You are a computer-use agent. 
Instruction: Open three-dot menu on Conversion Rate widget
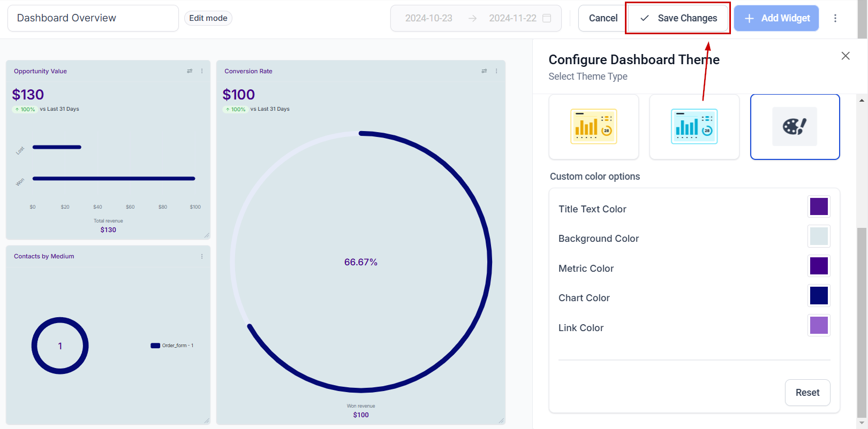(x=496, y=71)
